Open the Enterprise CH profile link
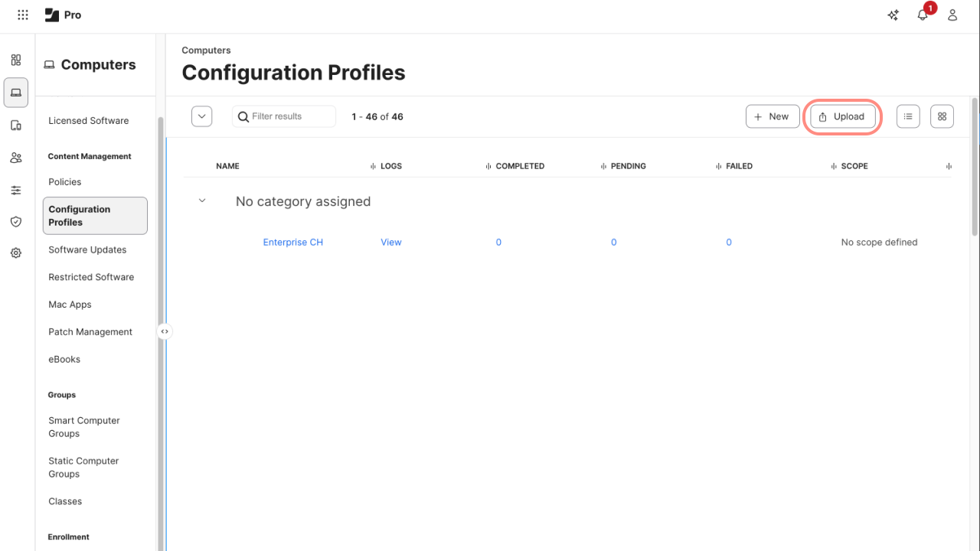This screenshot has width=980, height=551. pos(293,243)
